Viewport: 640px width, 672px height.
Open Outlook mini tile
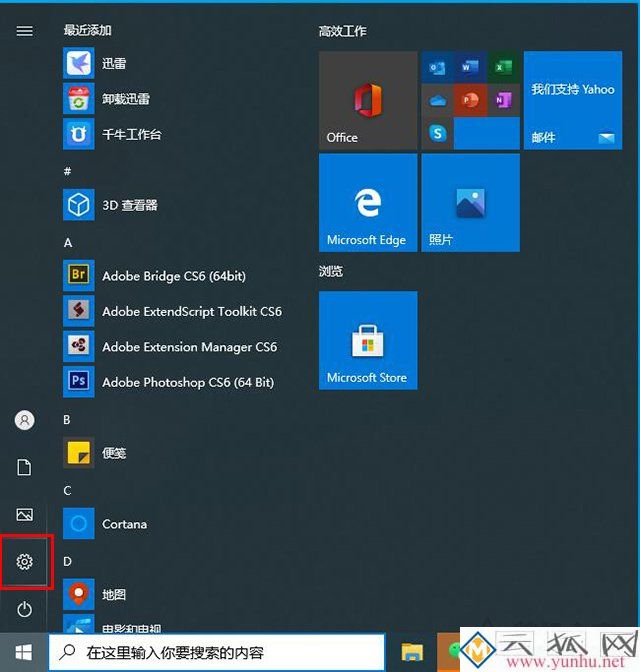tap(437, 67)
